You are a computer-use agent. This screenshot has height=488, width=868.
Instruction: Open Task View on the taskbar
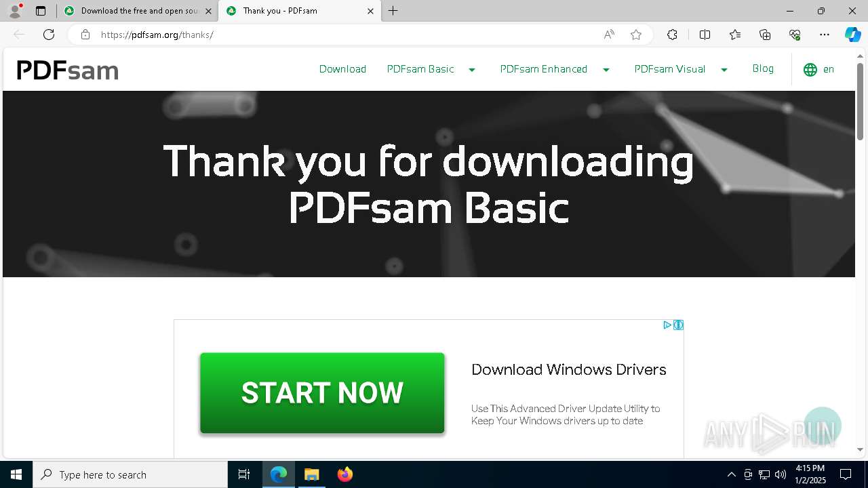244,474
